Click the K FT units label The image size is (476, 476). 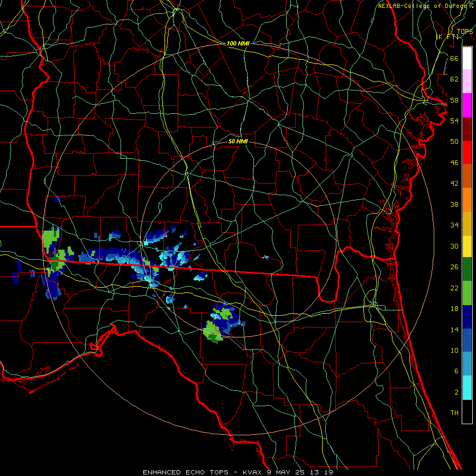click(447, 36)
